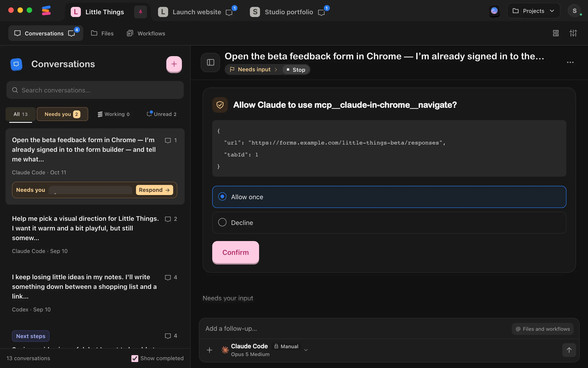588x368 pixels.
Task: Select the Conversations tab
Action: 46,33
